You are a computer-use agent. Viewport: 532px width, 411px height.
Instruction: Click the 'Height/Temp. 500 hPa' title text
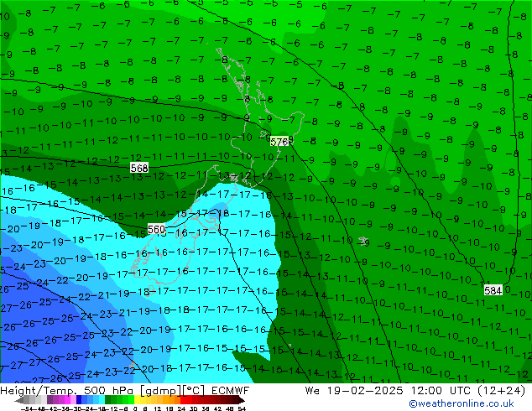click(67, 391)
